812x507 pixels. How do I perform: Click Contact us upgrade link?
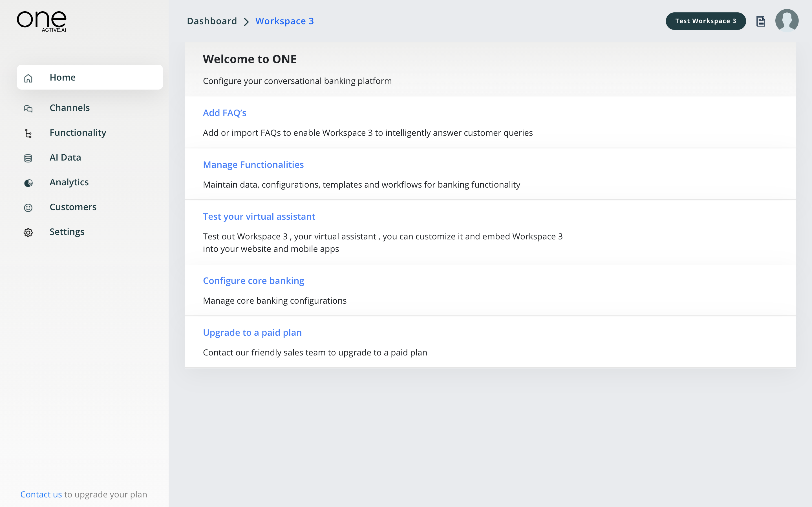40,494
